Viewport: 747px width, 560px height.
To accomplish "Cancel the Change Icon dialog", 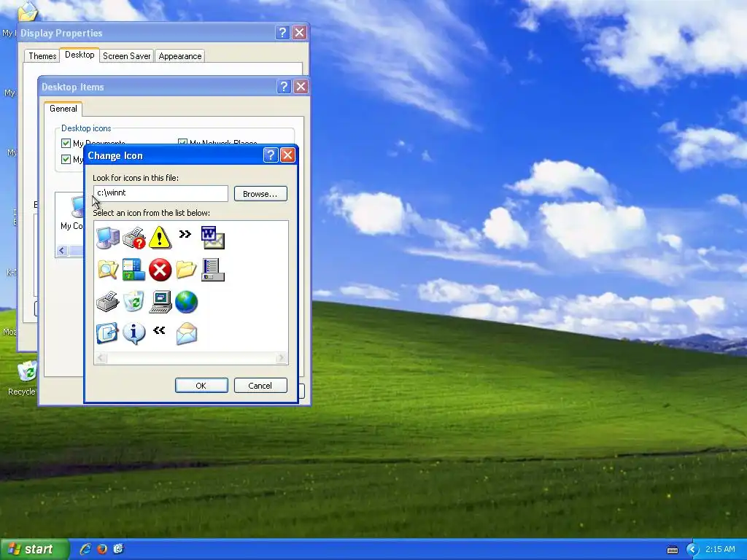I will (260, 386).
